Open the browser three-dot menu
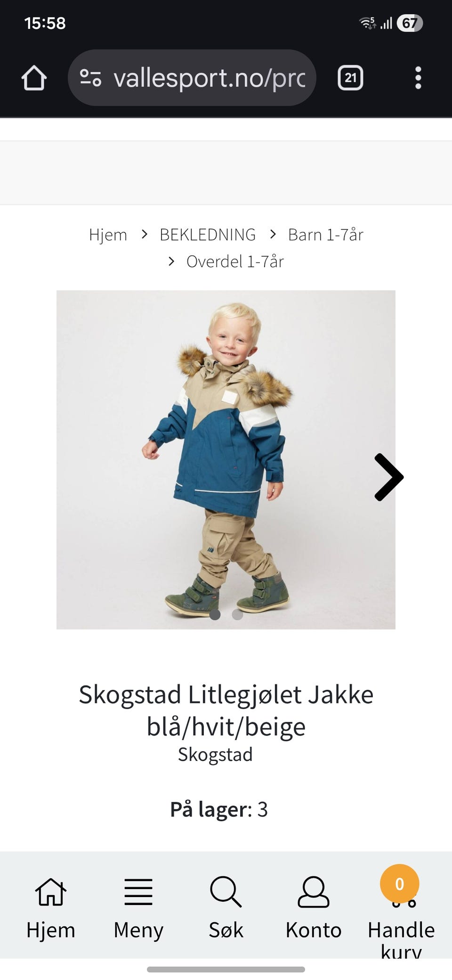The width and height of the screenshot is (452, 980). coord(418,78)
